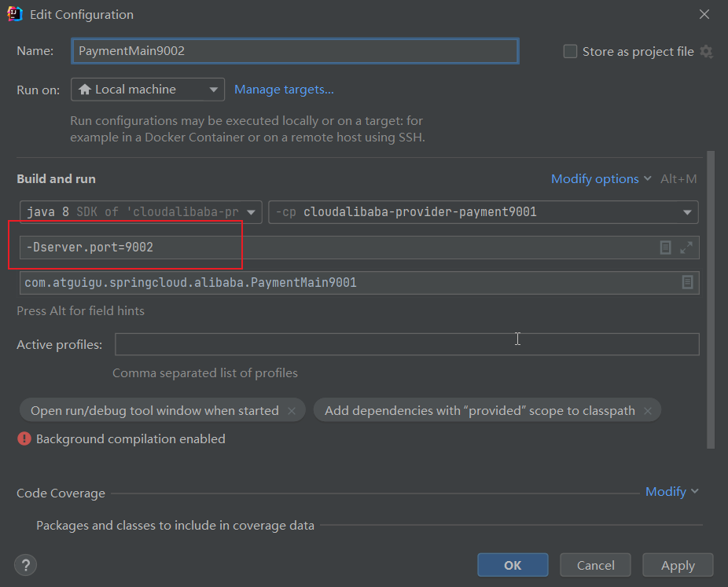This screenshot has width=728, height=587.
Task: Expand the VM options field editor
Action: coord(686,248)
